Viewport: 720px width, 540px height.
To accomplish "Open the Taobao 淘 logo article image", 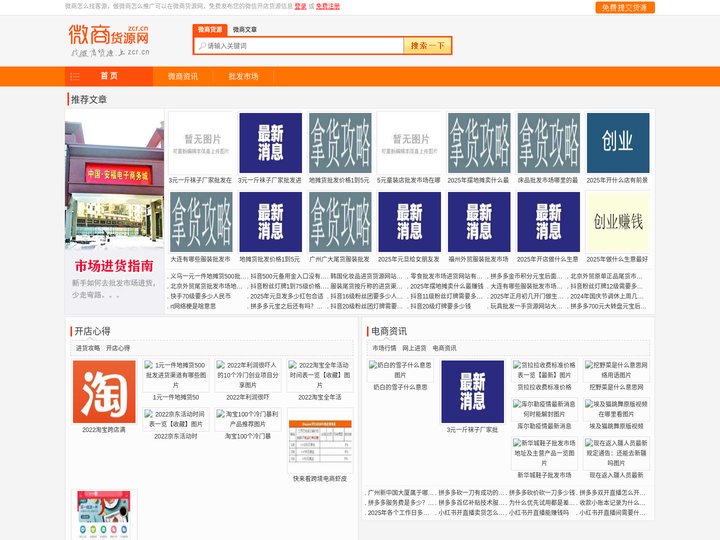I will pos(104,392).
